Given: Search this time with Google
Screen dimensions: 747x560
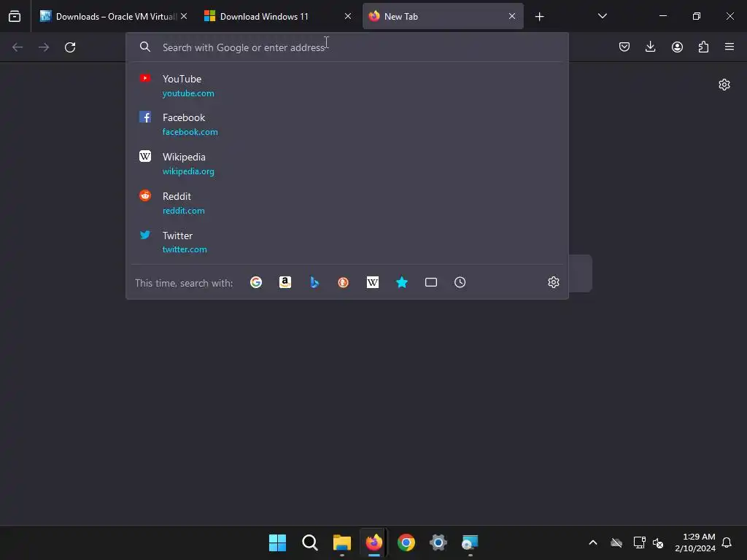Looking at the screenshot, I should click(x=256, y=282).
